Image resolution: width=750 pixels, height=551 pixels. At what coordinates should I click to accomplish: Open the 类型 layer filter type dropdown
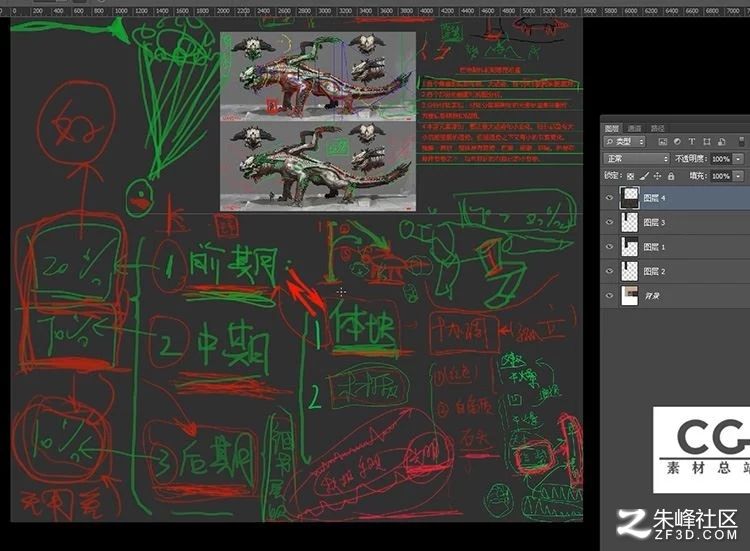(x=624, y=142)
